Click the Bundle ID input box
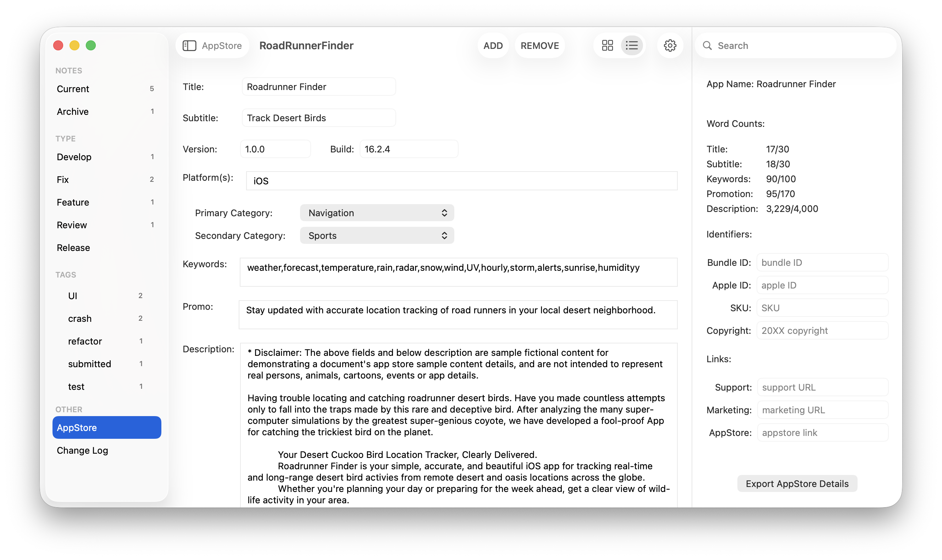Image resolution: width=942 pixels, height=560 pixels. (x=822, y=262)
